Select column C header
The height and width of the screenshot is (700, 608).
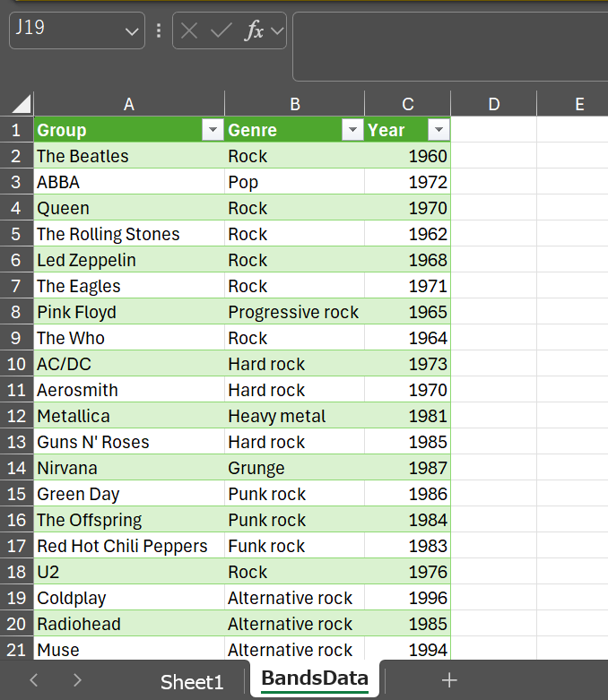pyautogui.click(x=408, y=104)
